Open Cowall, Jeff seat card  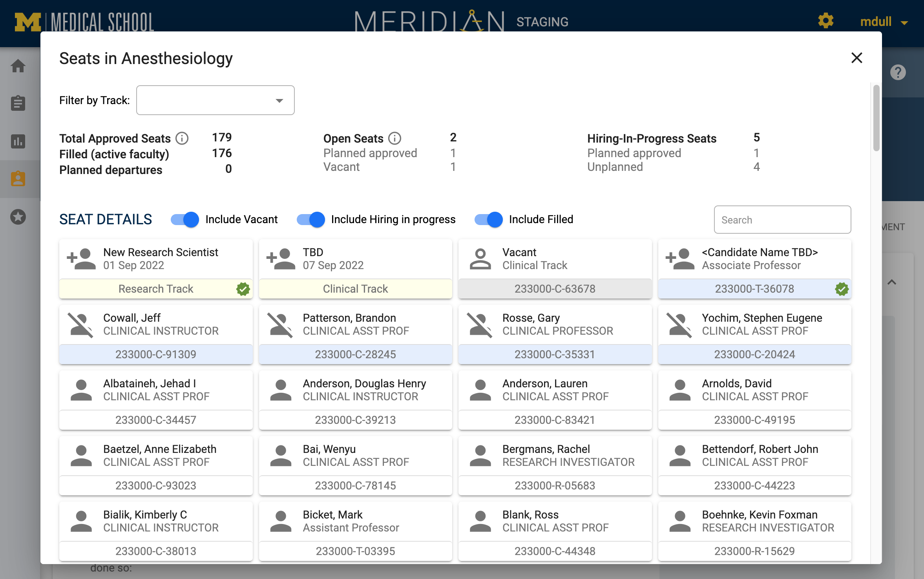coord(156,335)
